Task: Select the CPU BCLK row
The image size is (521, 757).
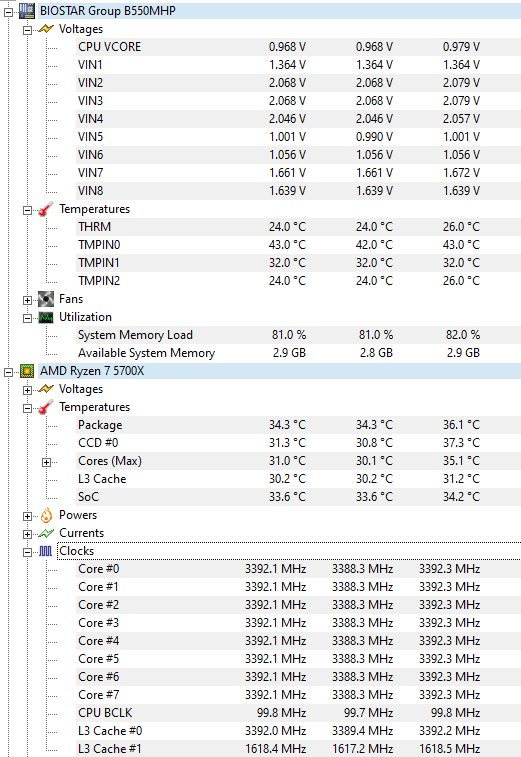Action: 298,713
